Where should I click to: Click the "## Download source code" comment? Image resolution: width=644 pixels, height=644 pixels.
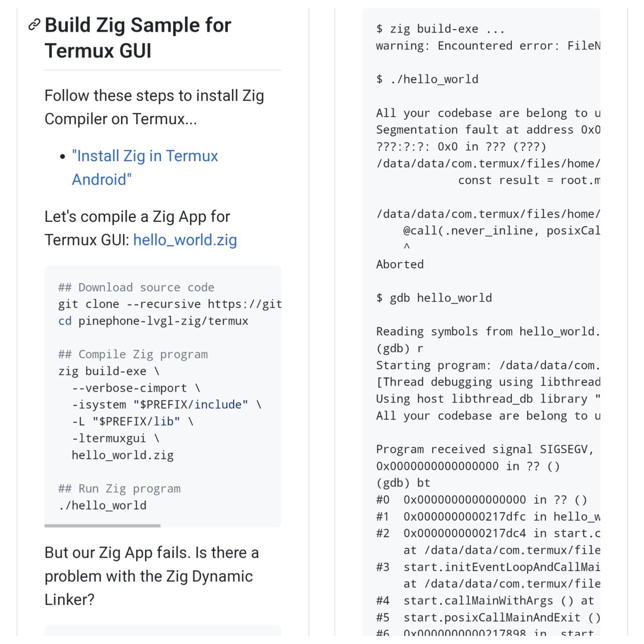point(136,287)
